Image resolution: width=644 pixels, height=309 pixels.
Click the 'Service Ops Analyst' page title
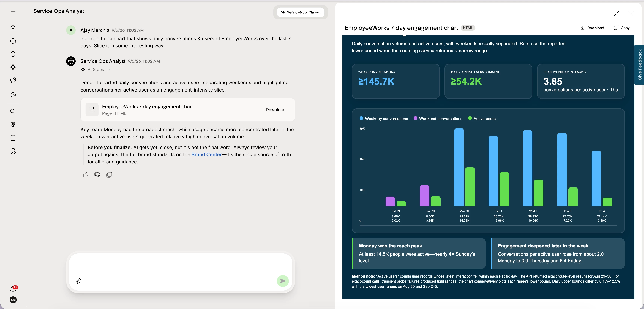click(59, 11)
